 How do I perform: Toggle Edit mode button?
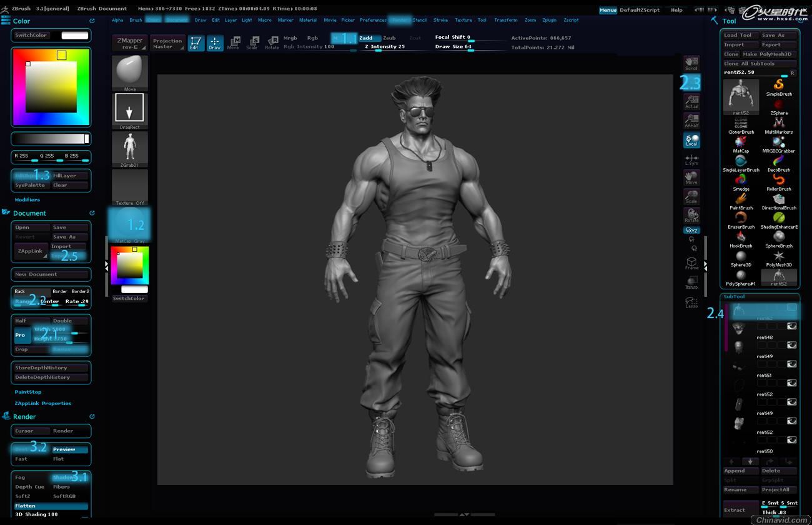click(x=196, y=43)
